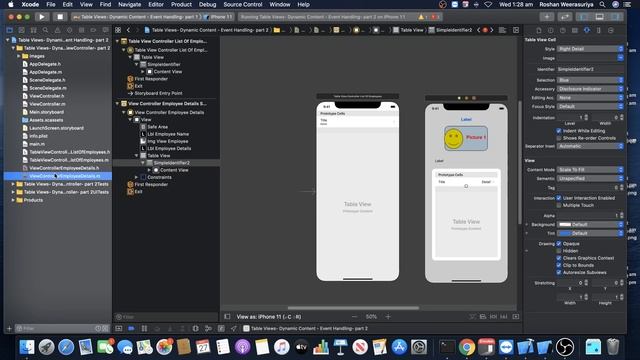640x360 pixels.
Task: Zoom in the canvas with the plus button
Action: pyautogui.click(x=388, y=317)
